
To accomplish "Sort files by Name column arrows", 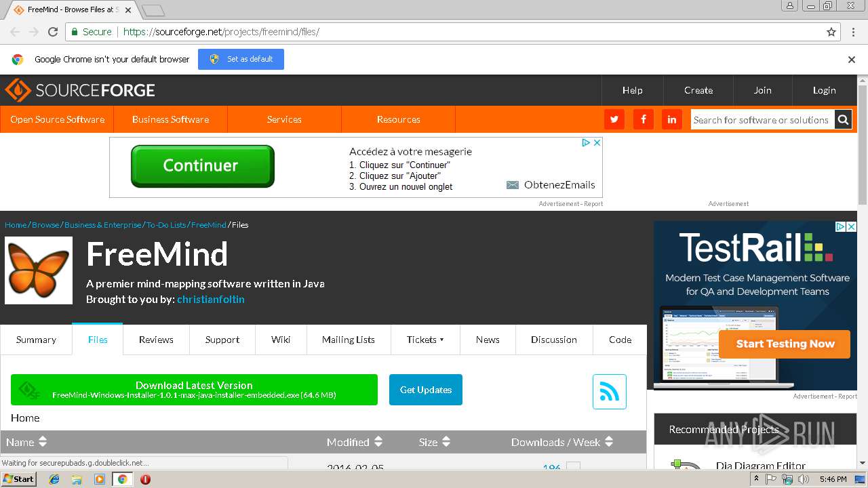I will (43, 442).
